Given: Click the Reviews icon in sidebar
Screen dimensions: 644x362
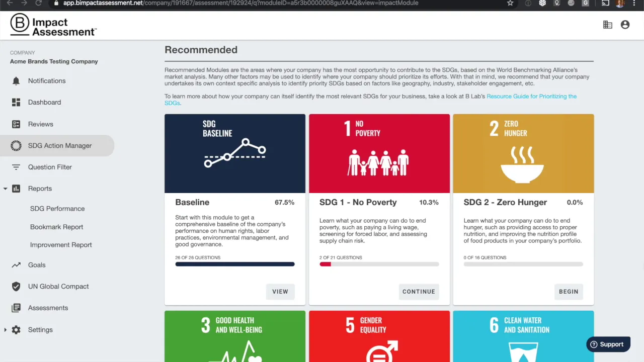Looking at the screenshot, I should click(16, 124).
